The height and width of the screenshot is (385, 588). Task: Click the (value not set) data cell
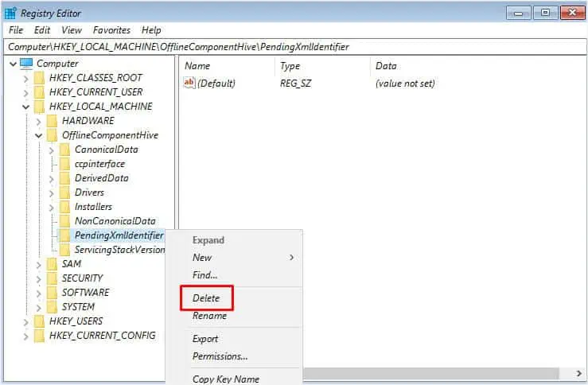click(405, 84)
